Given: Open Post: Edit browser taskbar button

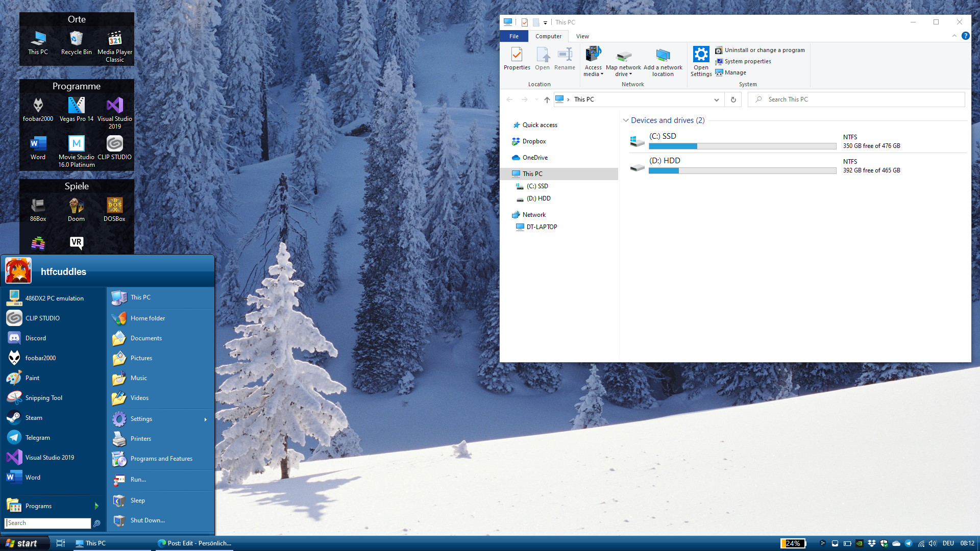Looking at the screenshot, I should 194,543.
